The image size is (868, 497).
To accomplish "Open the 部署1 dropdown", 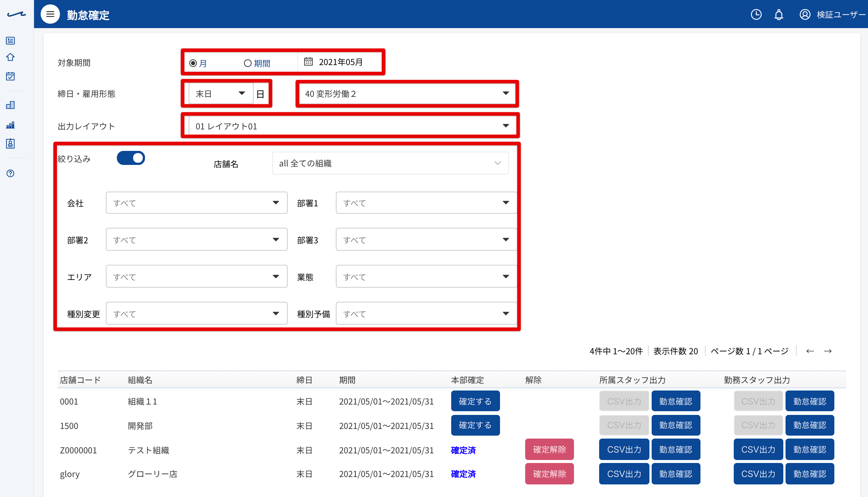I will (x=426, y=203).
